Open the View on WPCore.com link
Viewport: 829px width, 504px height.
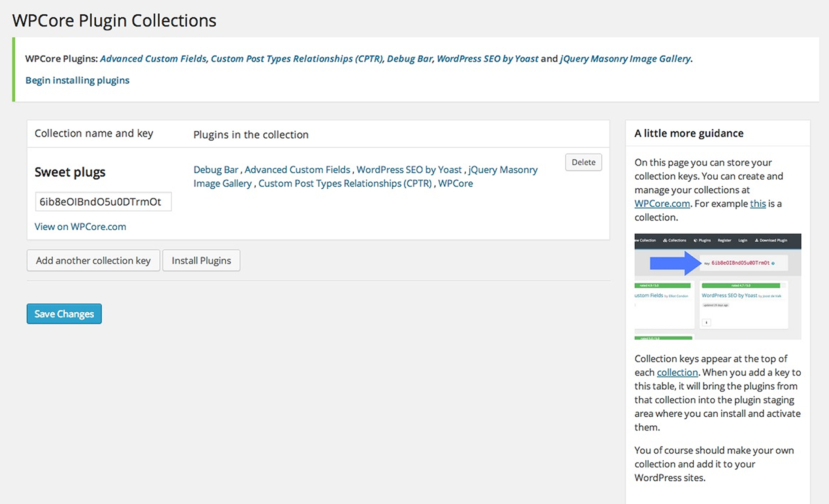tap(80, 226)
